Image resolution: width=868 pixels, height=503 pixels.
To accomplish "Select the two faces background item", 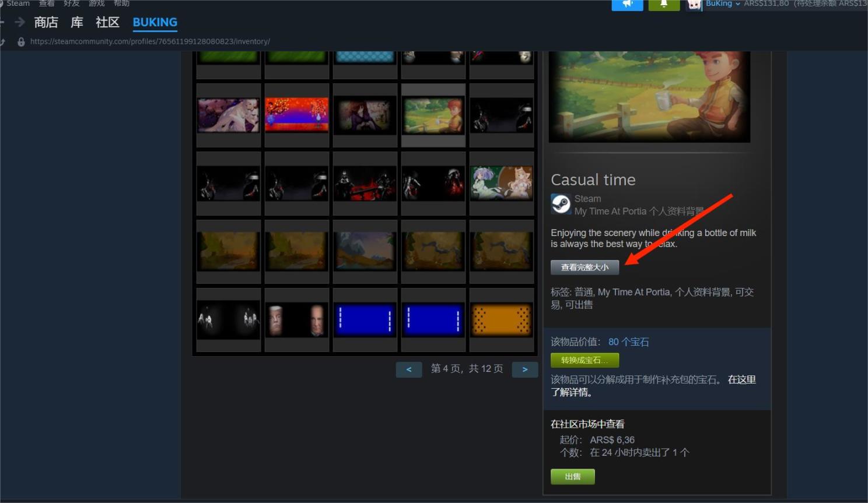I will click(x=297, y=319).
